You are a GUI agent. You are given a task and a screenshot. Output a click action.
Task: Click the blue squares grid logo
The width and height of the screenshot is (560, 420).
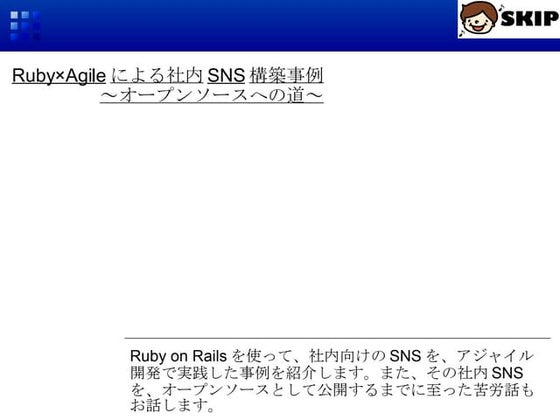(25, 26)
